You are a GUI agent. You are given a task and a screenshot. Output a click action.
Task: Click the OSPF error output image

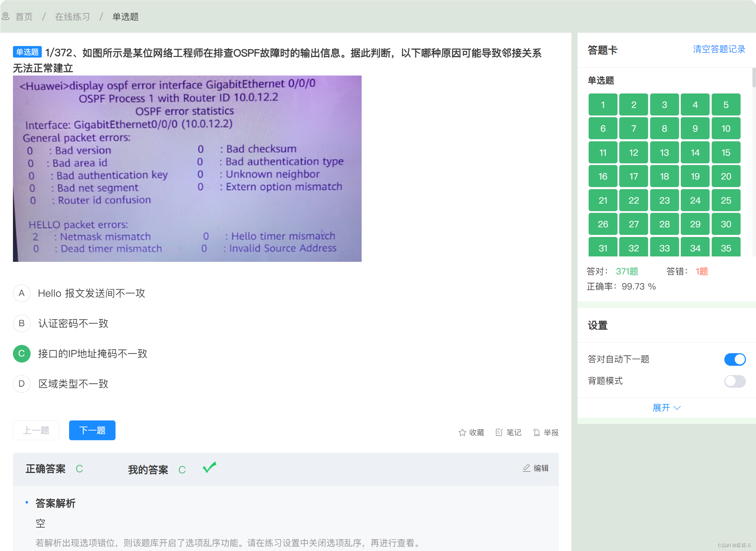click(187, 168)
